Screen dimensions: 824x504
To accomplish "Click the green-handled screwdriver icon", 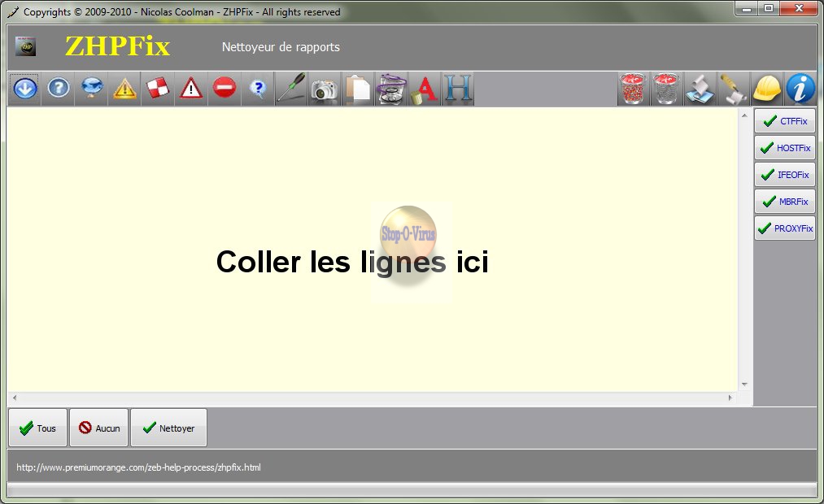I will click(x=291, y=89).
